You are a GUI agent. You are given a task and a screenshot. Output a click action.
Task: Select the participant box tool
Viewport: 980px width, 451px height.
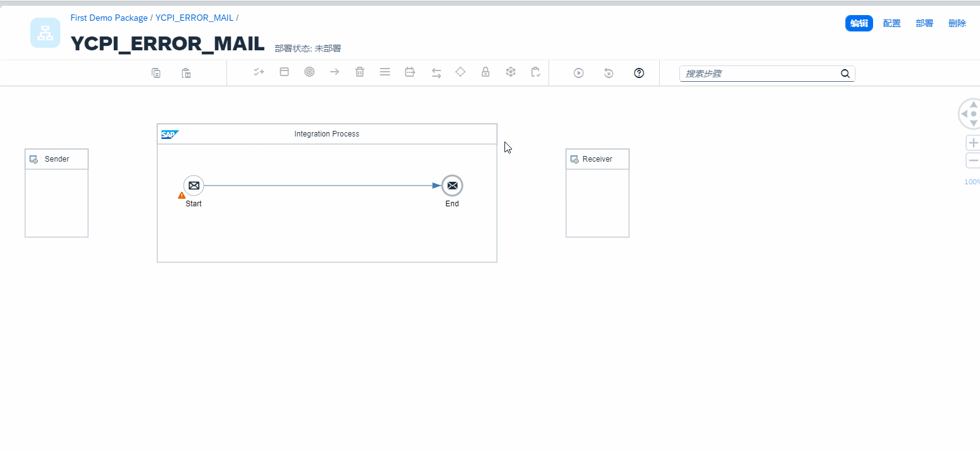coord(284,72)
